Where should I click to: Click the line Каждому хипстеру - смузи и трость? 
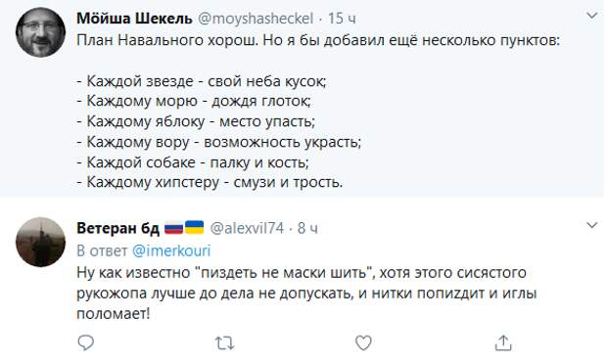pos(210,182)
